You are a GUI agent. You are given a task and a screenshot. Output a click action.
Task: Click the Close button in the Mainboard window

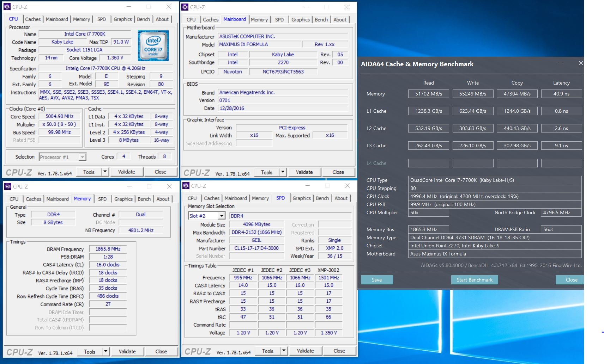coord(338,172)
